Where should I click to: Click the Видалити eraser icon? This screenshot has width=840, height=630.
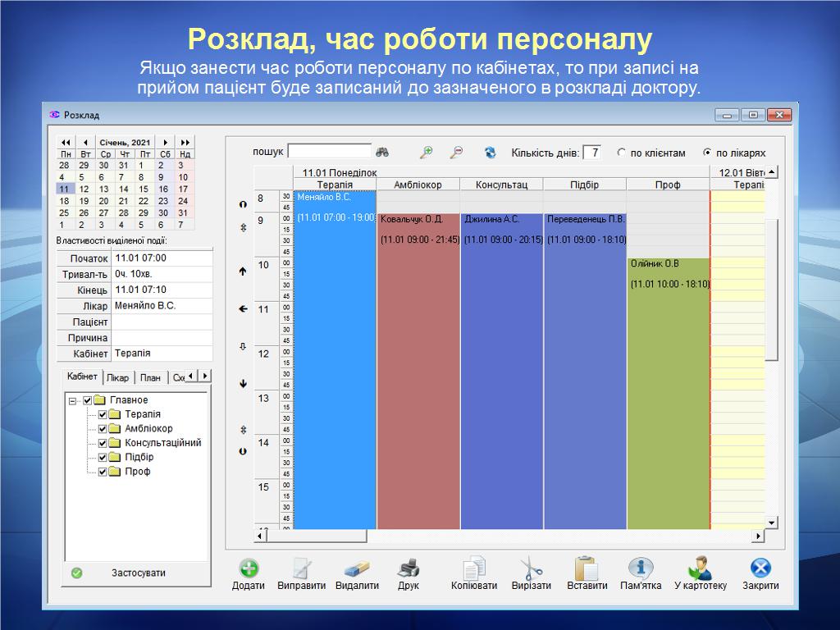[357, 568]
